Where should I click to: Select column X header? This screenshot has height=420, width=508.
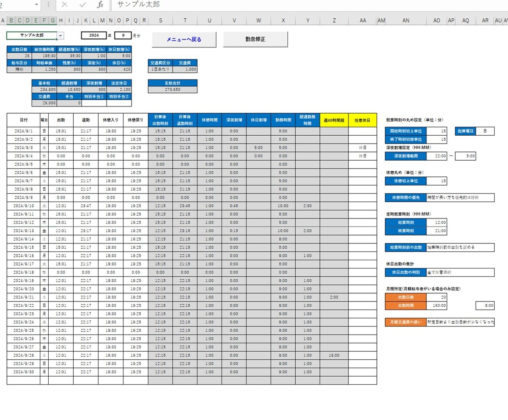(x=283, y=20)
